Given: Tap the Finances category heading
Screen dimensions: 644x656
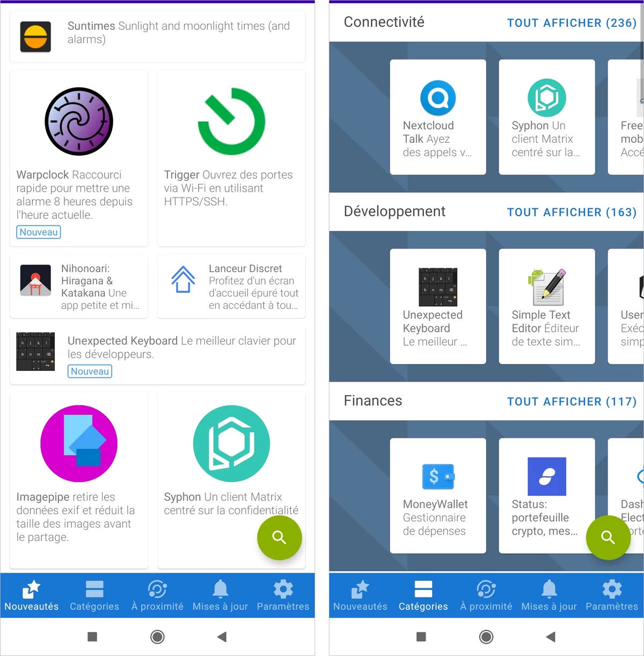Looking at the screenshot, I should pos(373,401).
